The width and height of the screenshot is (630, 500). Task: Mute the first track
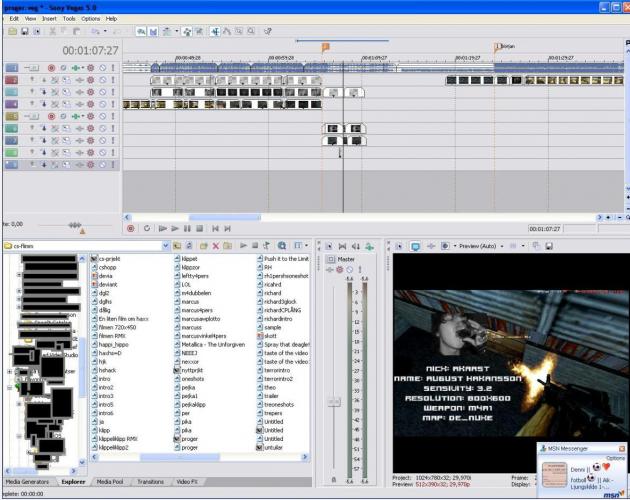[x=101, y=67]
